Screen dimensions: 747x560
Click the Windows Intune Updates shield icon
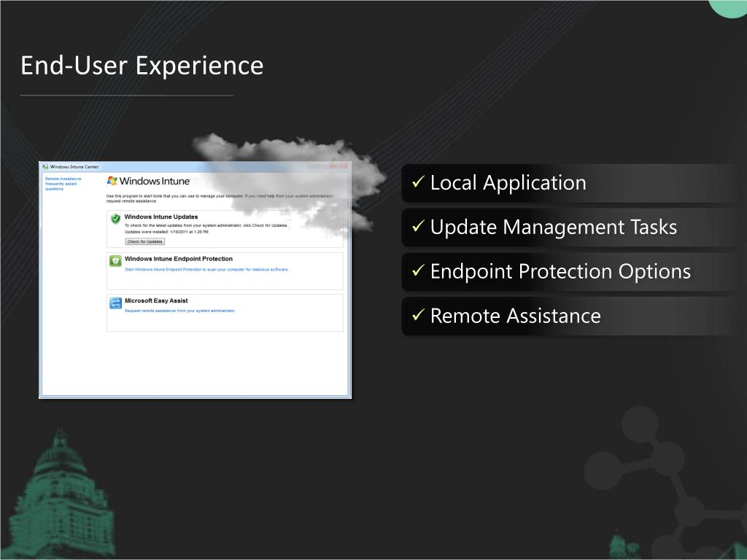pos(115,219)
